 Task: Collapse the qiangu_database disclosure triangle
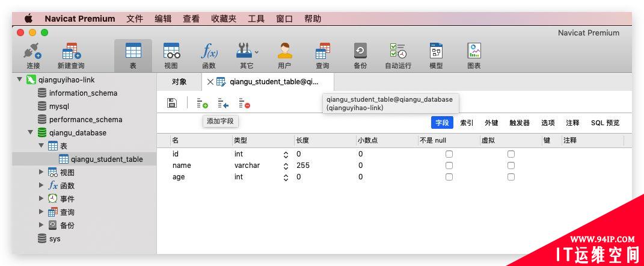pyautogui.click(x=31, y=132)
